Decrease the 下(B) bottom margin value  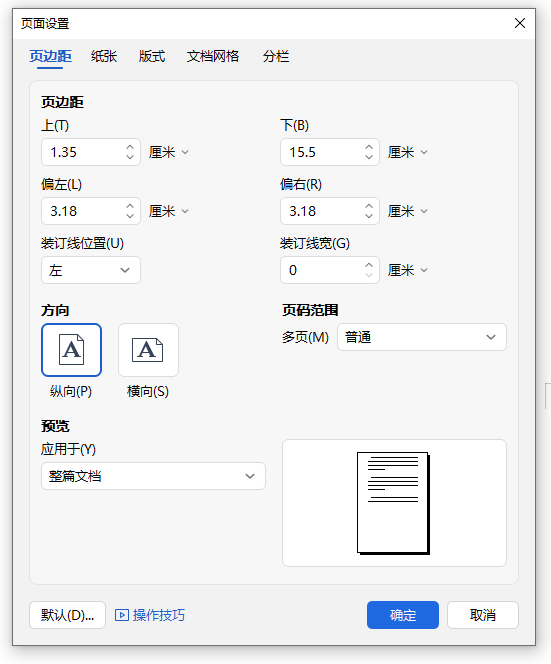(369, 157)
